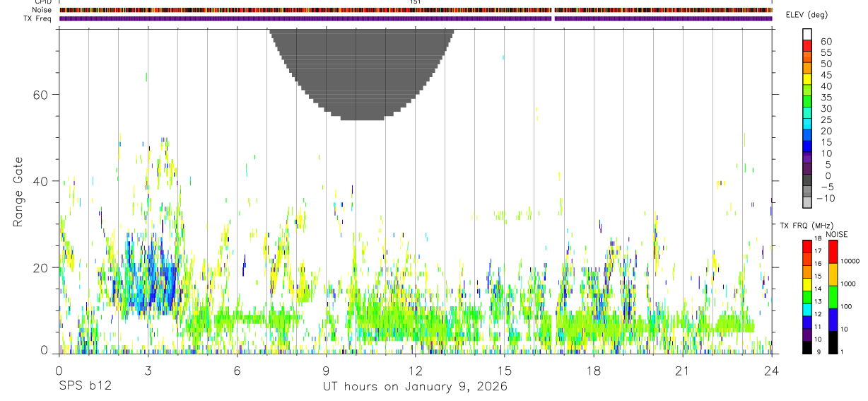Click the '−10' label on the ELEV legend
This screenshot has width=868, height=401.
coord(824,198)
